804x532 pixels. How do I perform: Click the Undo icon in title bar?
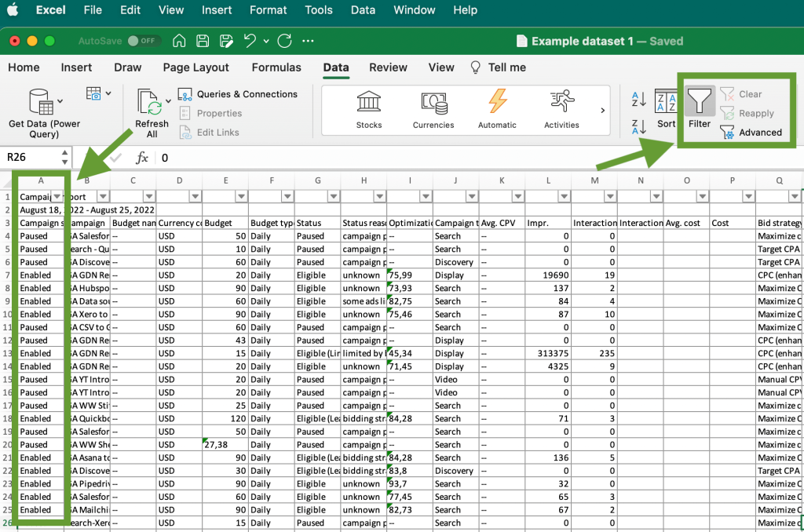tap(248, 41)
